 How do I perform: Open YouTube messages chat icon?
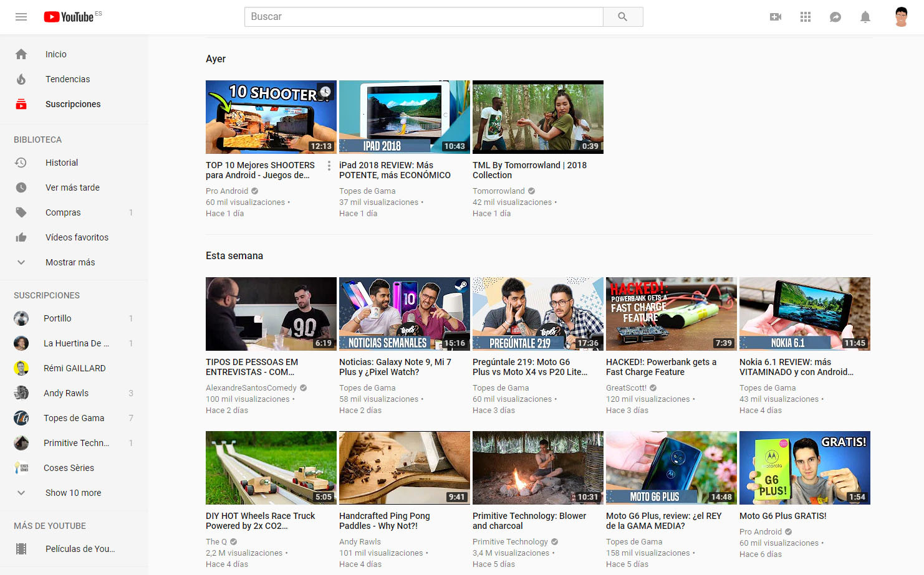(835, 17)
